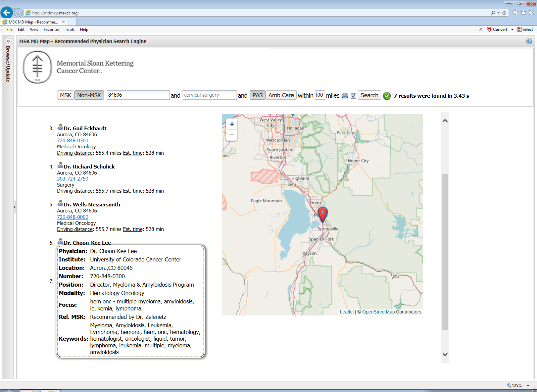Viewport: 537px width, 392px height.
Task: Zoom out on the map
Action: tap(232, 135)
